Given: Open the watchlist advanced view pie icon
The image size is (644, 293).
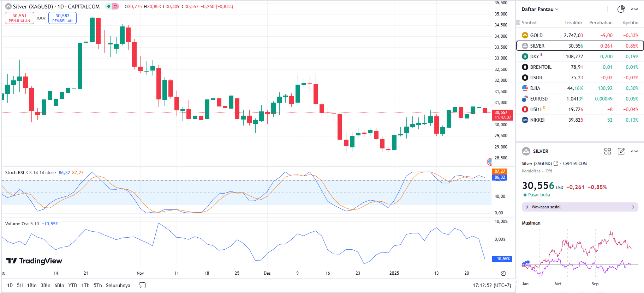Looking at the screenshot, I should (621, 9).
